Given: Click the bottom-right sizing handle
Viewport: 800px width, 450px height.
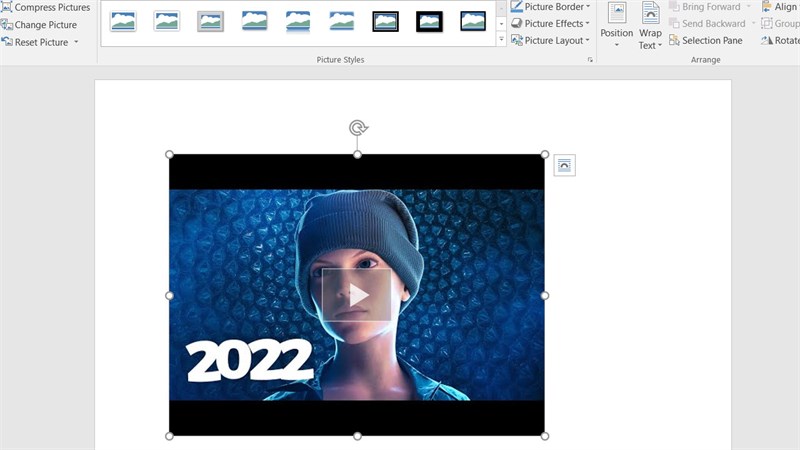Looking at the screenshot, I should pyautogui.click(x=545, y=436).
